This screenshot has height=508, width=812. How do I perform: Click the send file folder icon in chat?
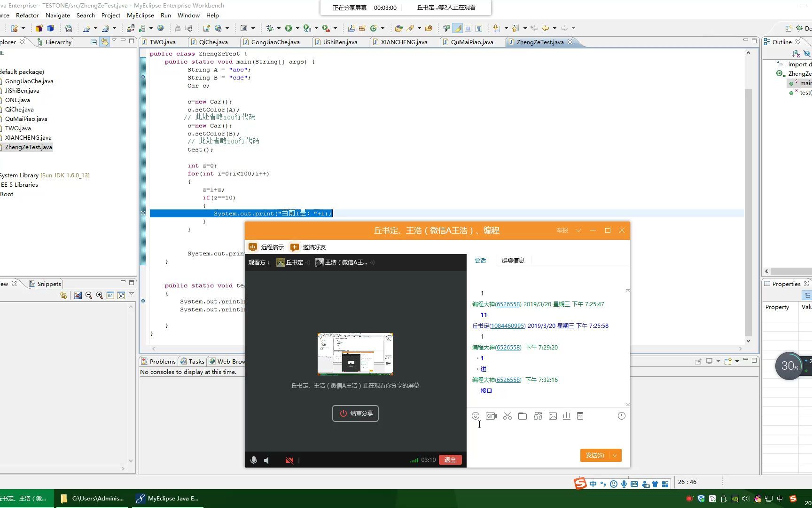pyautogui.click(x=523, y=416)
